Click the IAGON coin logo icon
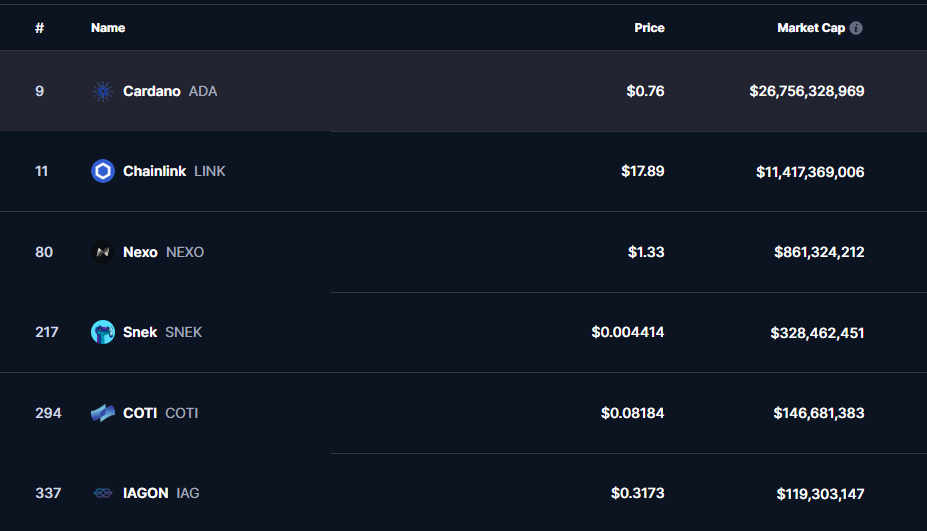The height and width of the screenshot is (531, 927). (103, 493)
